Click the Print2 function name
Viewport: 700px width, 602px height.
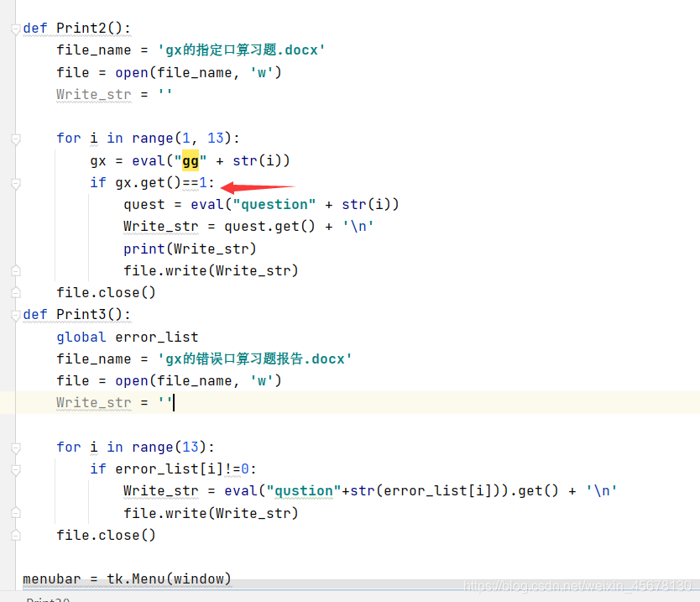tap(81, 29)
